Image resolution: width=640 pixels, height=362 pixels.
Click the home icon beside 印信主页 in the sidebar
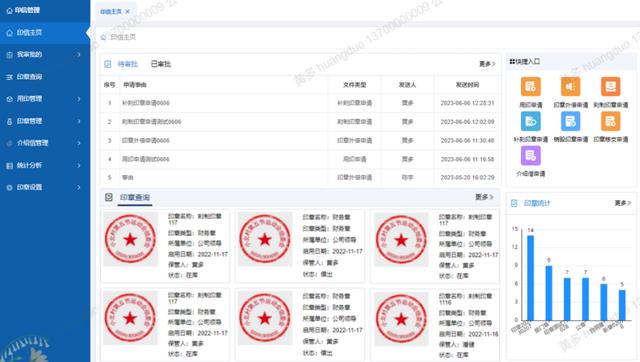(x=9, y=33)
